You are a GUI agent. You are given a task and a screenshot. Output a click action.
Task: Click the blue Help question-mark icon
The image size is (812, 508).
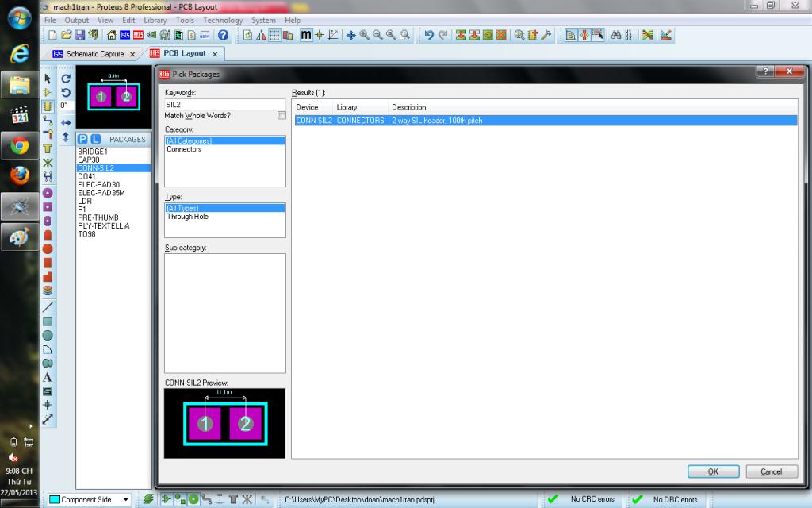pos(223,35)
